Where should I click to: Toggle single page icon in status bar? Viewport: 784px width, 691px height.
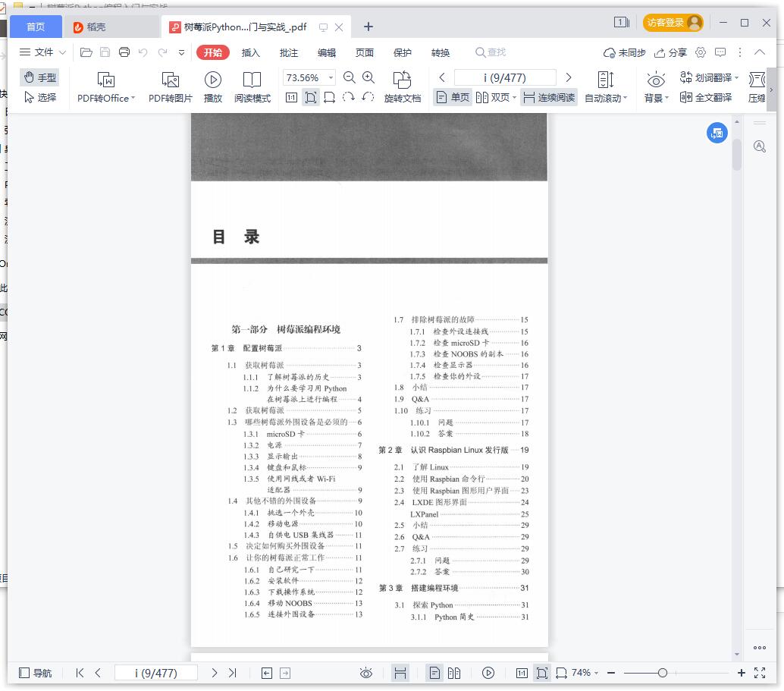(x=434, y=673)
